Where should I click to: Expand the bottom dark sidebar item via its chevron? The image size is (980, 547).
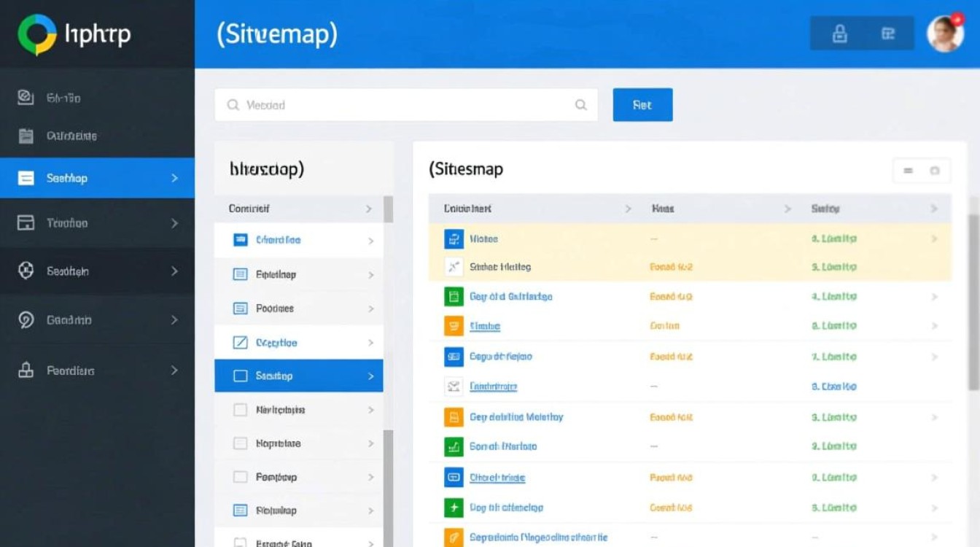point(174,371)
